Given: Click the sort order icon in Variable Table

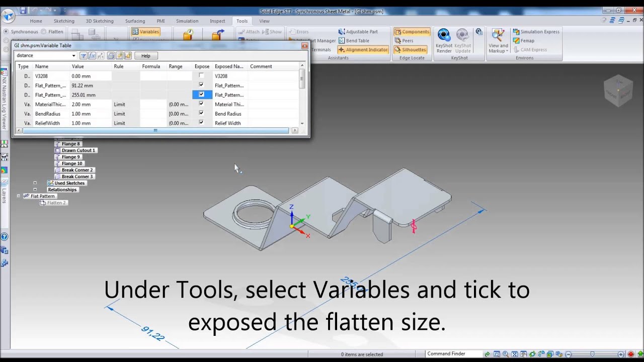Looking at the screenshot, I should coord(100,56).
